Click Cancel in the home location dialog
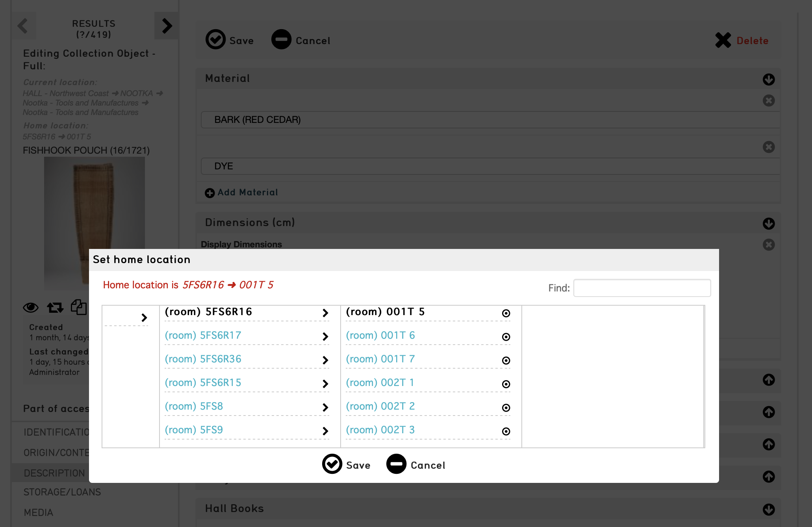The image size is (812, 527). pyautogui.click(x=416, y=465)
